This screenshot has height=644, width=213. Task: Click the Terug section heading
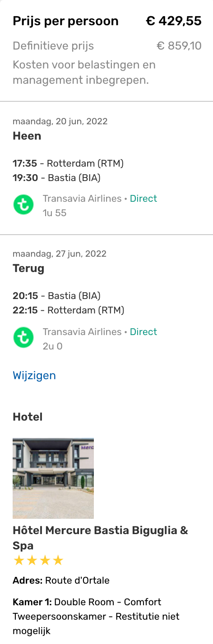click(28, 269)
